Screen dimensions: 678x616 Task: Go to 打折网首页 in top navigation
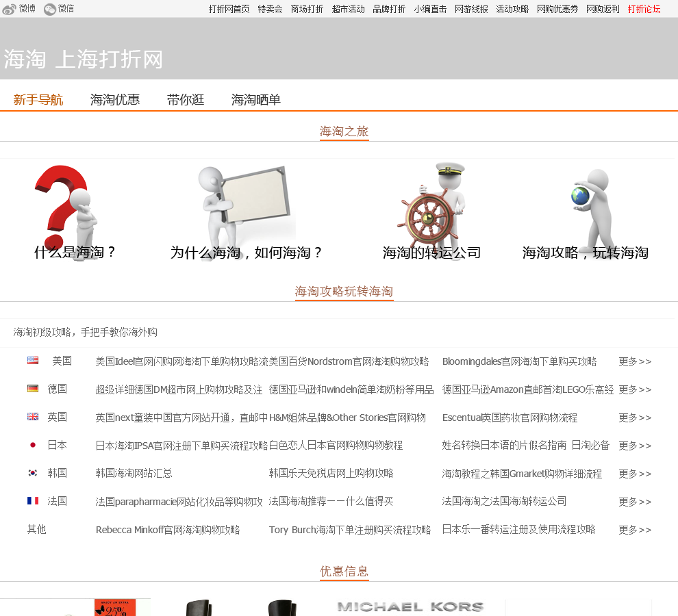pos(229,9)
